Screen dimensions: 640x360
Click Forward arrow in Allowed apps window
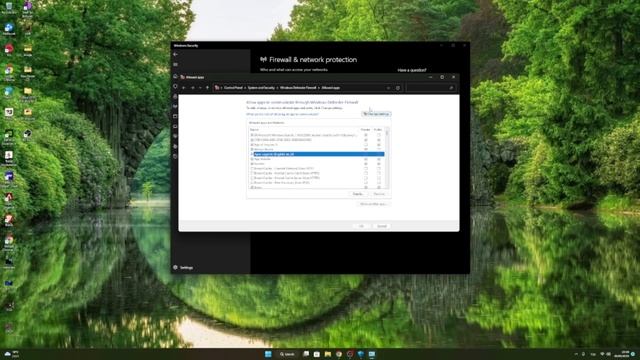[x=193, y=88]
